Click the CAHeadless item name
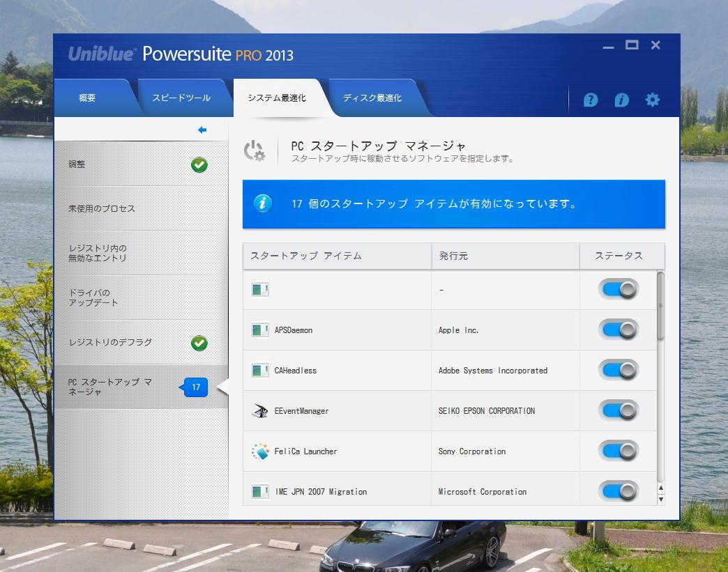Screen dimensions: 728x572 point(295,371)
